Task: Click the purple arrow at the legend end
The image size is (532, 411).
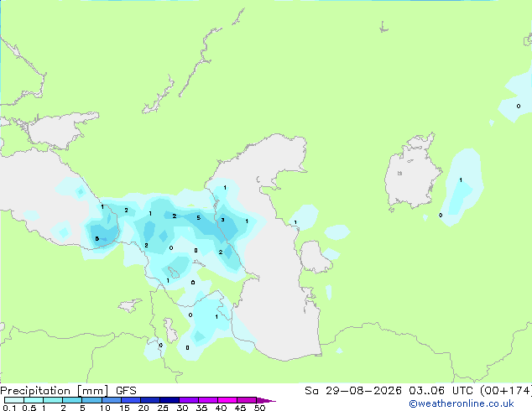Action: click(266, 400)
